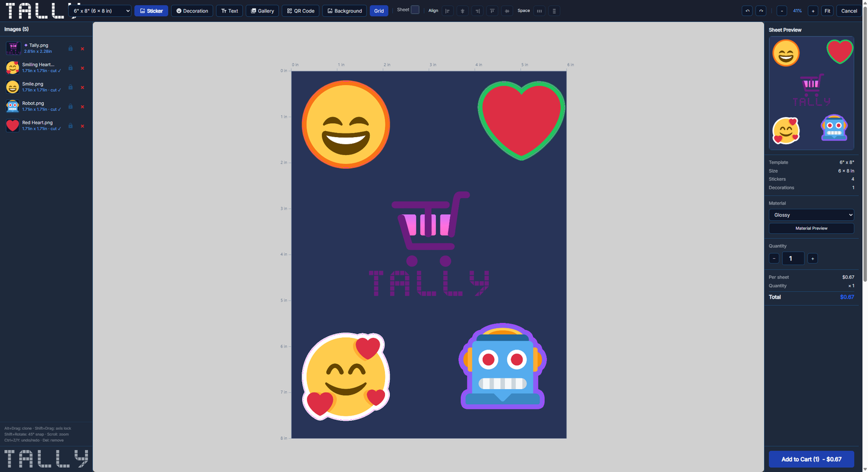868x472 pixels.
Task: Select the Sticker mode tab
Action: point(151,11)
